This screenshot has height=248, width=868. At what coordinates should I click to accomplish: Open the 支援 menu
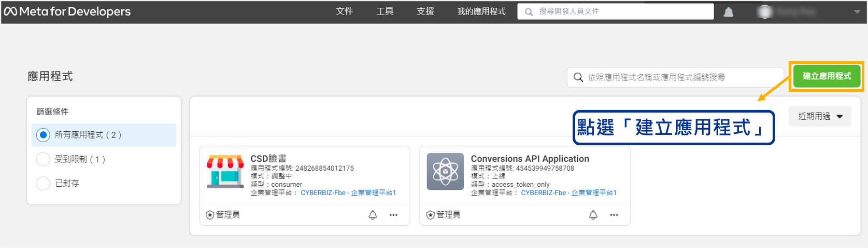coord(425,11)
